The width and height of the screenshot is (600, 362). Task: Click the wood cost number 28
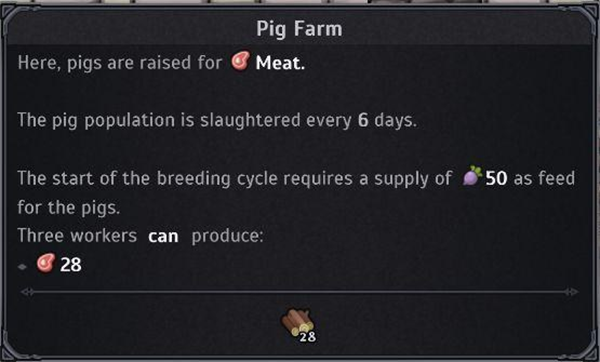coord(308,337)
